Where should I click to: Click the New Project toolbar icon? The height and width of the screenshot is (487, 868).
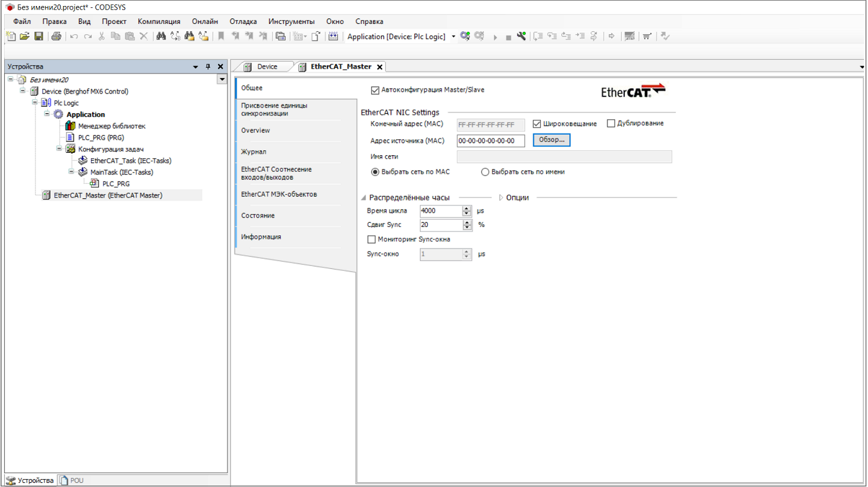point(11,37)
